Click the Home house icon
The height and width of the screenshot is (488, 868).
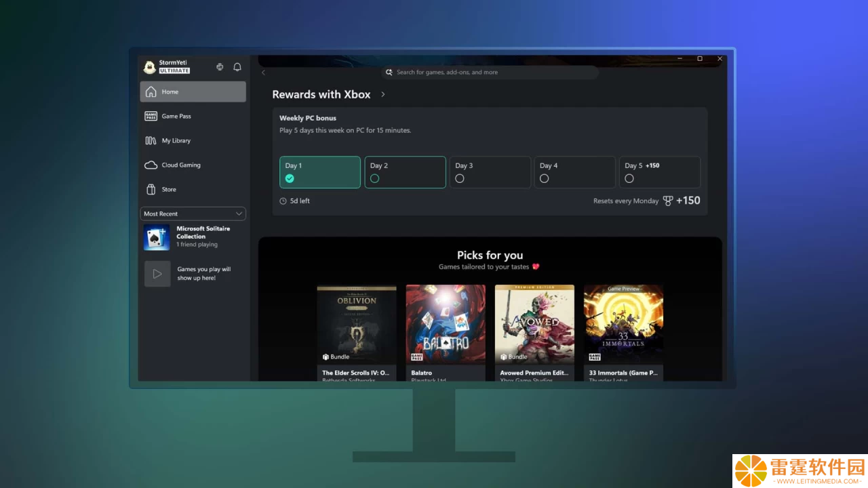click(151, 91)
